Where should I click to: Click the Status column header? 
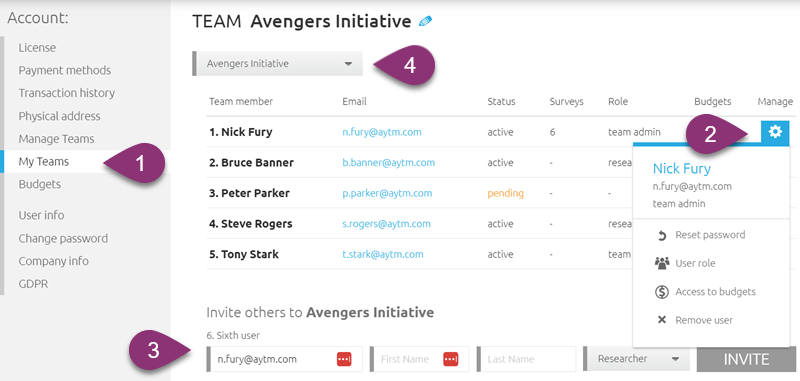501,101
